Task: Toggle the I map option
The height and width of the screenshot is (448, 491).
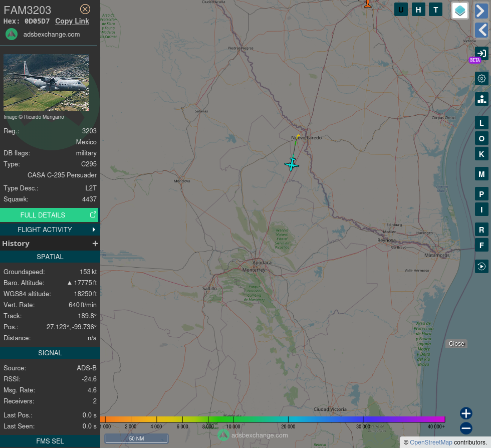Action: click(481, 209)
